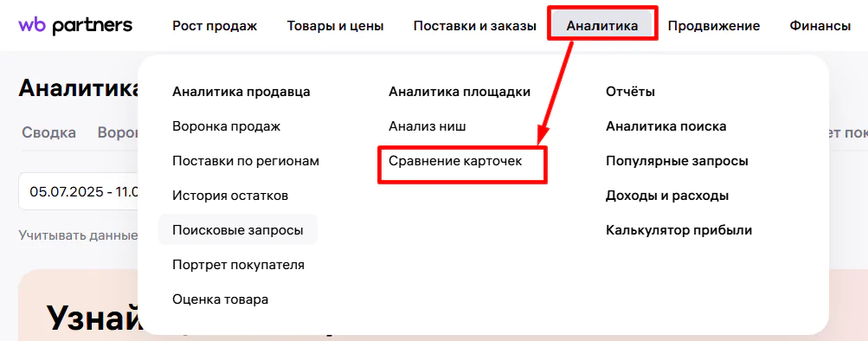The width and height of the screenshot is (868, 341).
Task: Open Оценка товара
Action: (x=221, y=299)
